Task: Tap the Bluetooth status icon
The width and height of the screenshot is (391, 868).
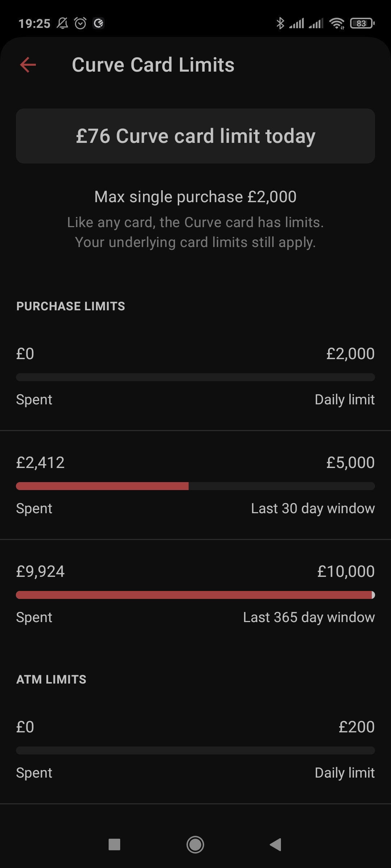Action: (280, 24)
